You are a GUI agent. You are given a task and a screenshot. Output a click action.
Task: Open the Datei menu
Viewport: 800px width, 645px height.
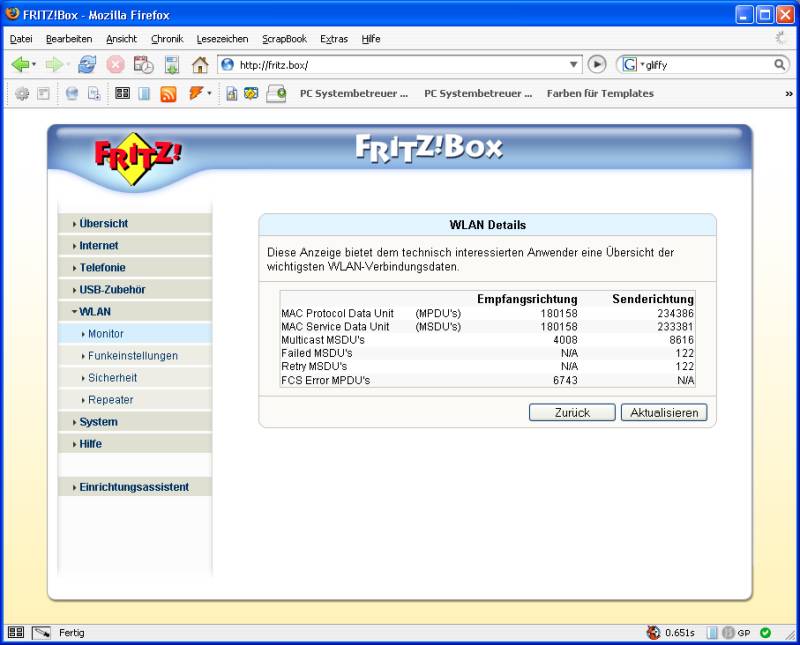pyautogui.click(x=21, y=39)
